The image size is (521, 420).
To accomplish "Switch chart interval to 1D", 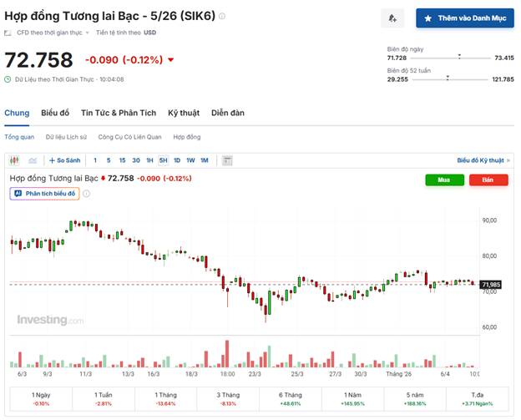I will tap(176, 159).
